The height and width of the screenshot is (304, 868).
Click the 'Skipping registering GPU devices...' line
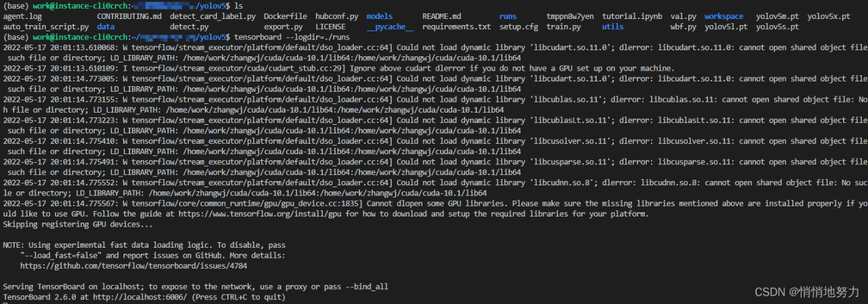(x=78, y=225)
